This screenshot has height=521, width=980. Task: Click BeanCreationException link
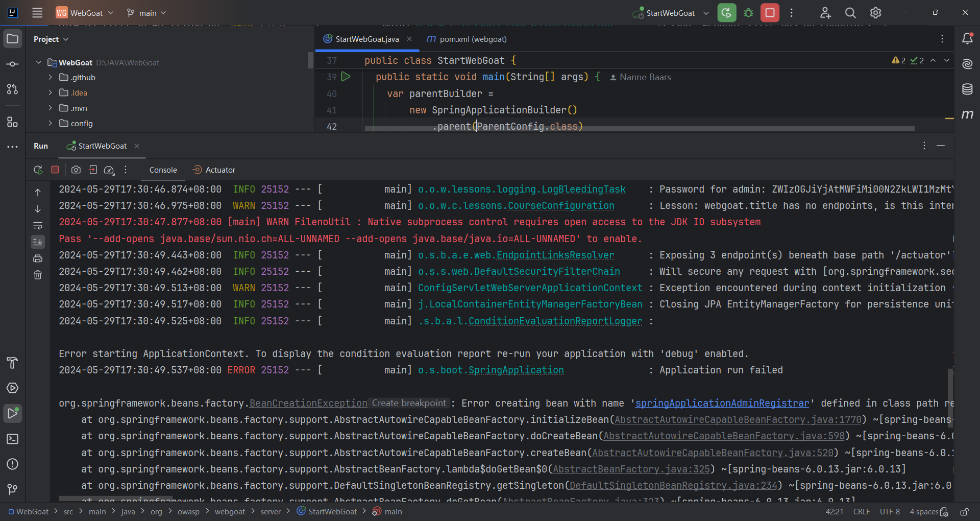click(x=308, y=404)
